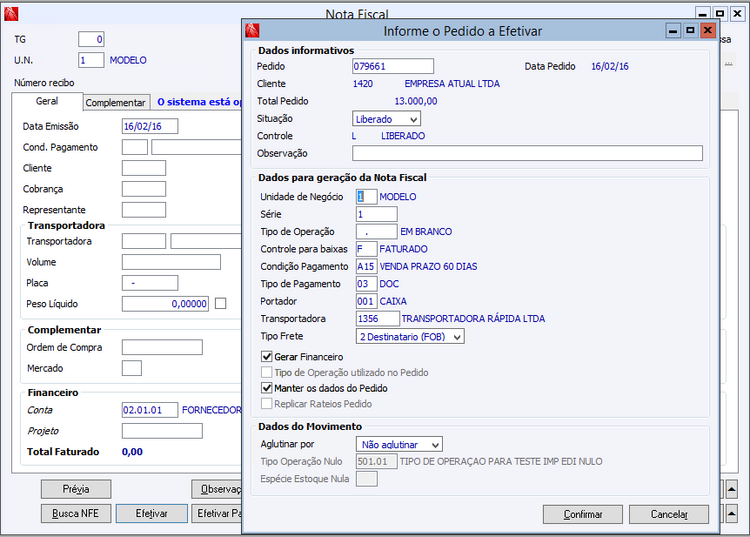
Task: Click the Transportadora code field in Nota Fiscal
Action: click(144, 241)
